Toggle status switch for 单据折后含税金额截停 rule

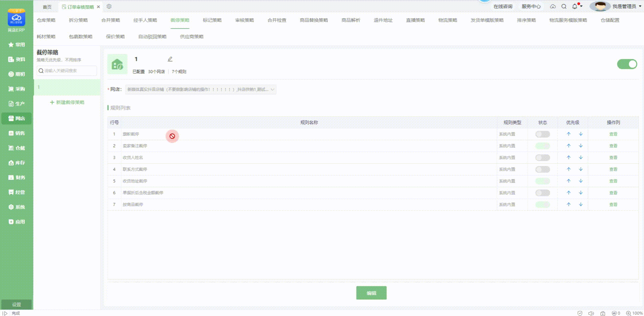tap(542, 193)
